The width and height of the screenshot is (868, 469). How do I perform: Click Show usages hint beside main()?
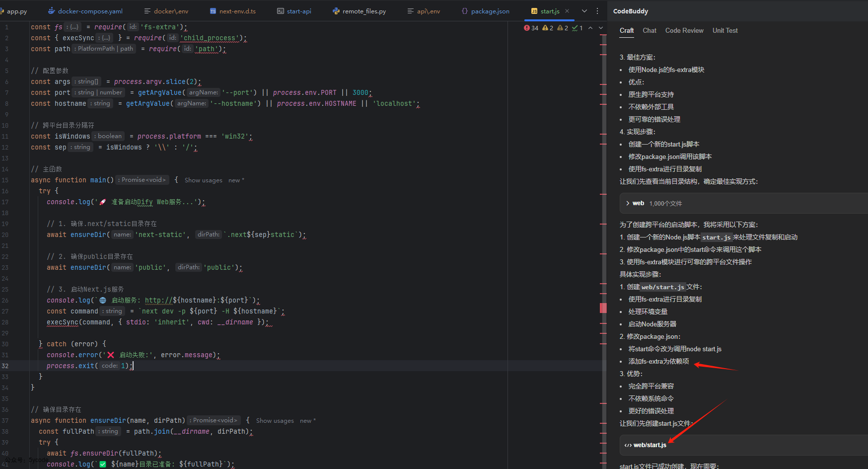pos(204,180)
